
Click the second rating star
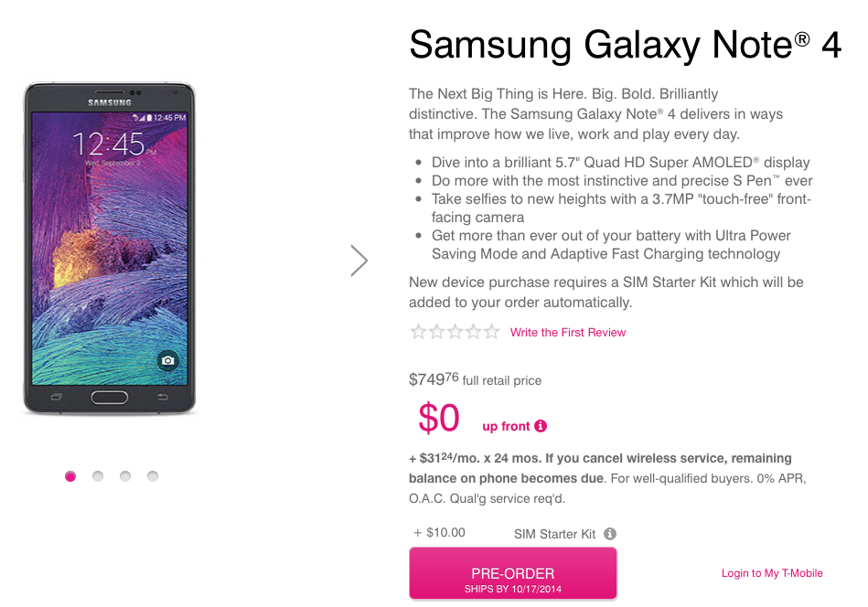[x=437, y=332]
